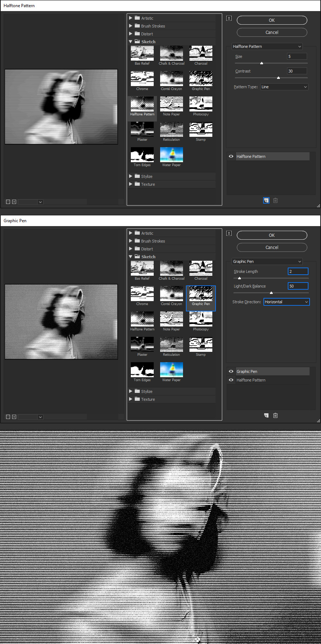Viewport: 321px width, 644px height.
Task: Select Stamp filter in Halftone Pattern dialog
Action: pyautogui.click(x=201, y=129)
